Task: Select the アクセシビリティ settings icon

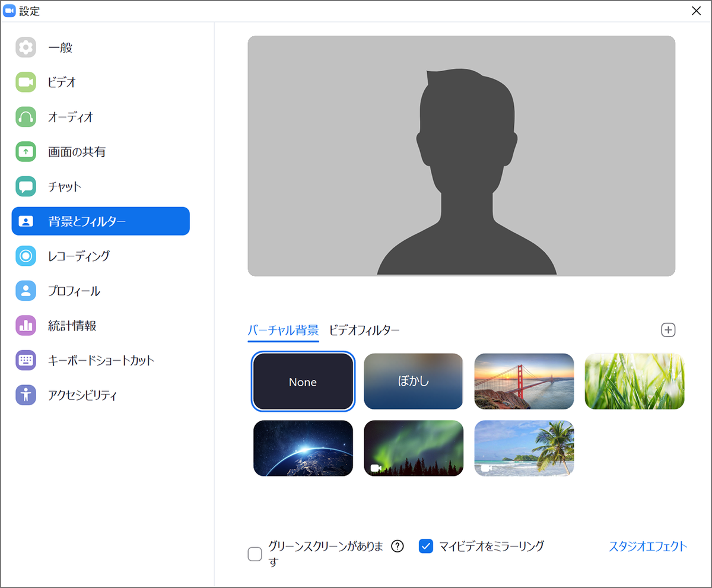Action: pyautogui.click(x=26, y=395)
